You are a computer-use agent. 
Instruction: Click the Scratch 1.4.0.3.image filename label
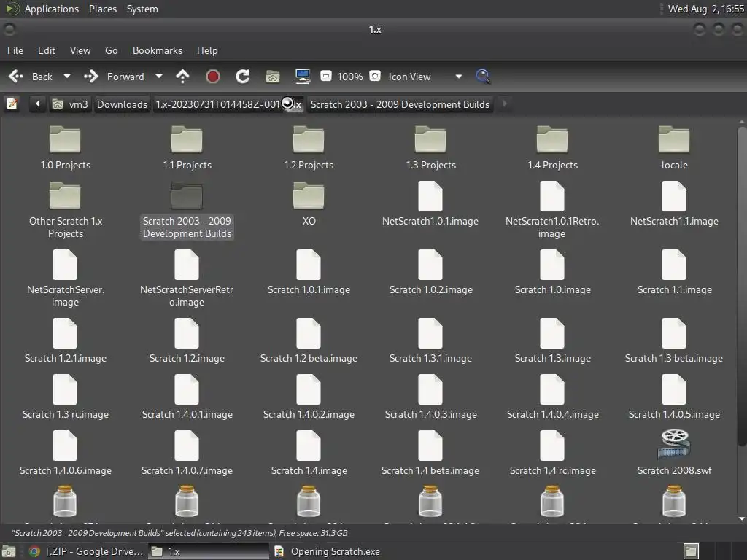pos(430,414)
